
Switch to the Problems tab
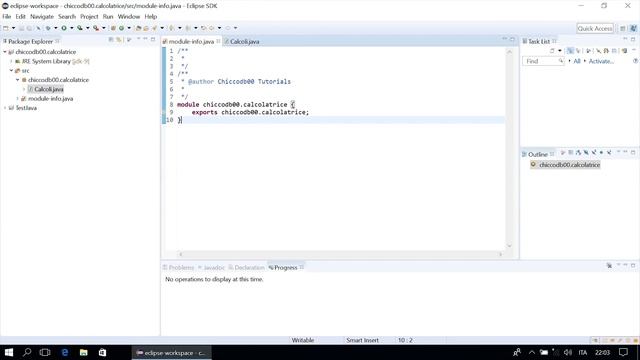(178, 268)
